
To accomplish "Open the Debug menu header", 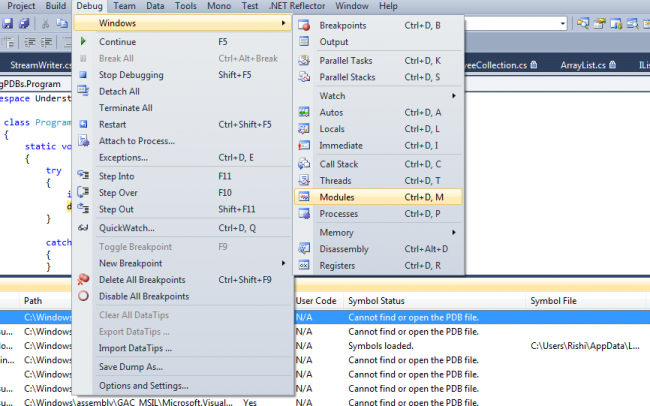I will [89, 6].
